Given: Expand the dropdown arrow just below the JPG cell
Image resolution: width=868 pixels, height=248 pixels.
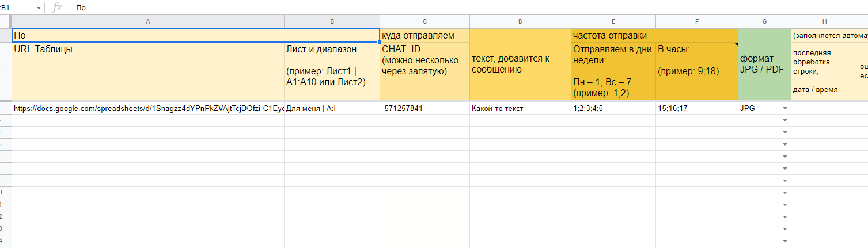Looking at the screenshot, I should click(784, 120).
